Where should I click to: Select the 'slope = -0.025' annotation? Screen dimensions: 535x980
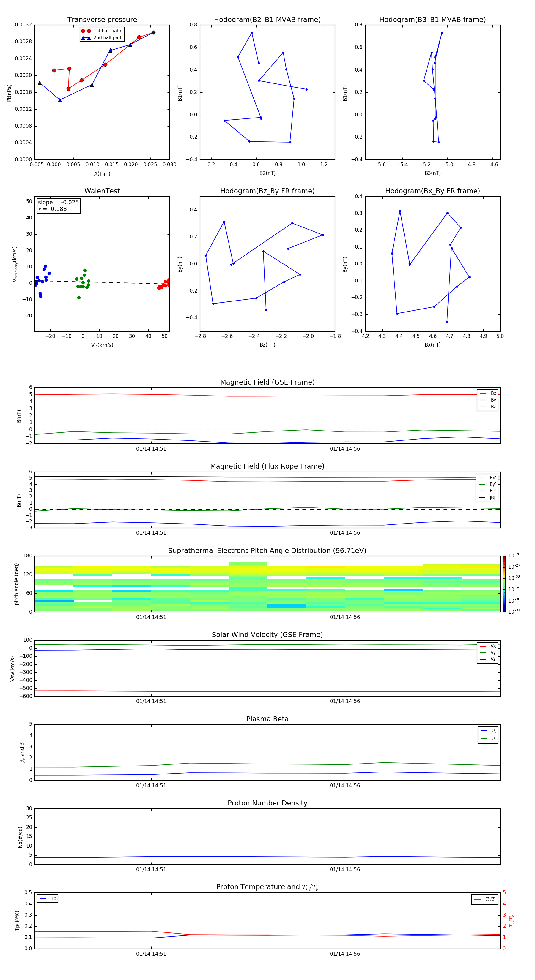pos(58,203)
